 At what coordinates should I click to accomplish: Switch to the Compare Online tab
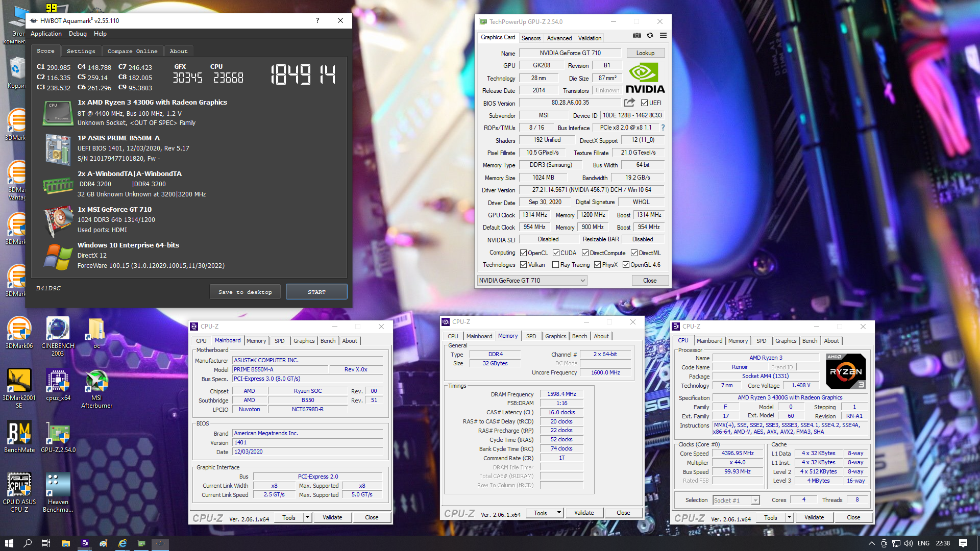point(132,51)
